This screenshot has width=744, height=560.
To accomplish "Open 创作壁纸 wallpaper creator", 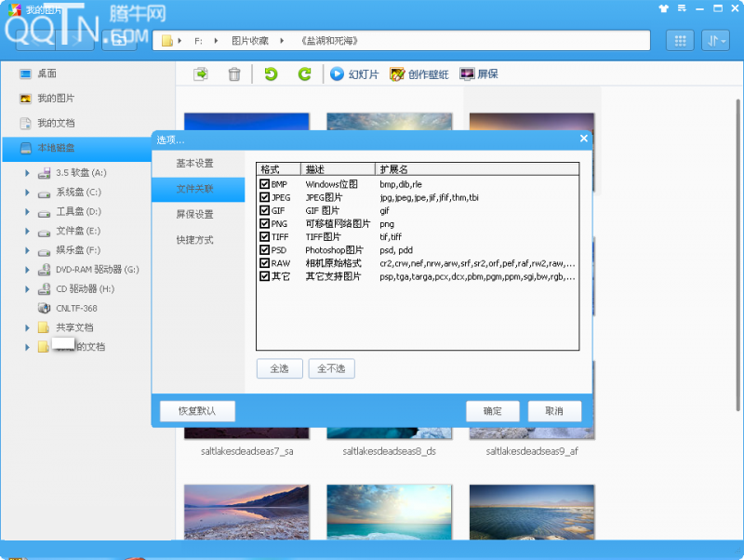I will pyautogui.click(x=418, y=74).
